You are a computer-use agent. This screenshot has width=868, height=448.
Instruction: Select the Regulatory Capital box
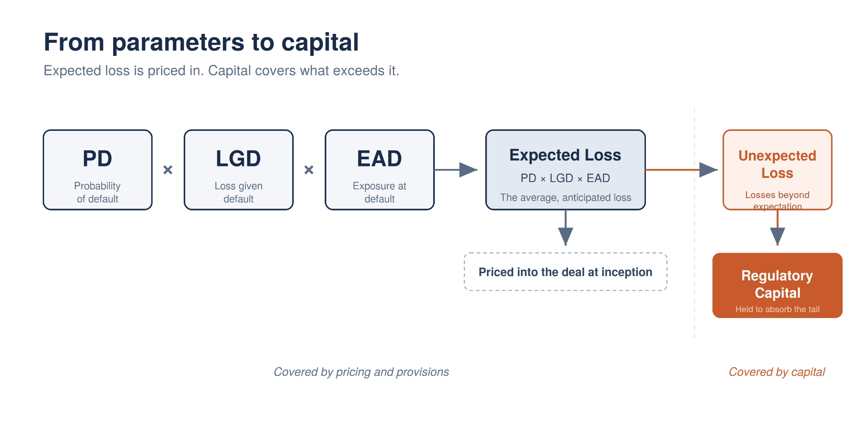click(777, 285)
